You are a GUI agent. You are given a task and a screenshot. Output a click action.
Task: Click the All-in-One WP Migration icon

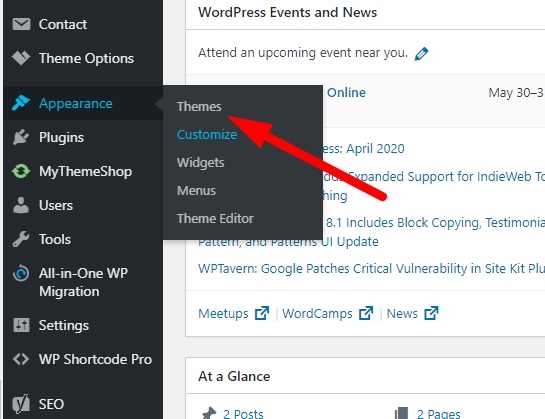click(x=21, y=273)
